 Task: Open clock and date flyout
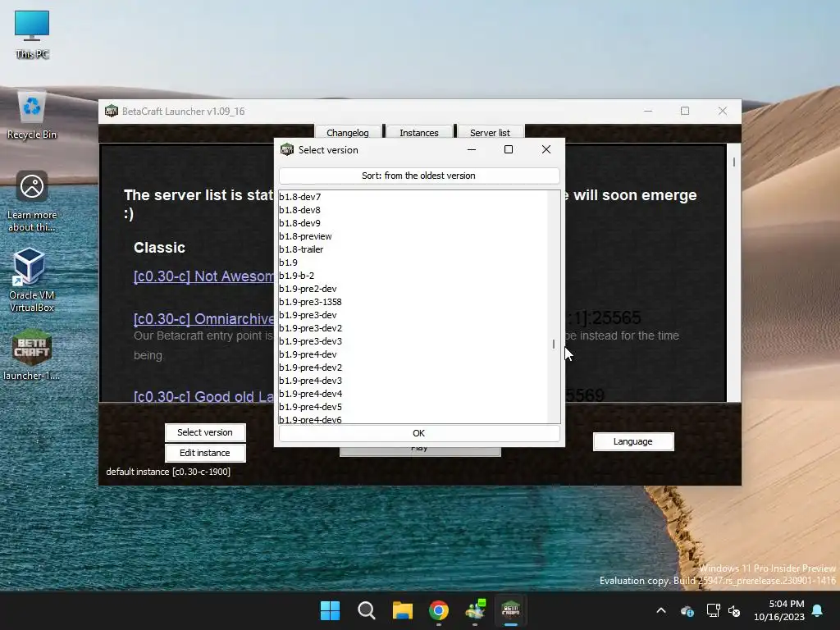(779, 610)
